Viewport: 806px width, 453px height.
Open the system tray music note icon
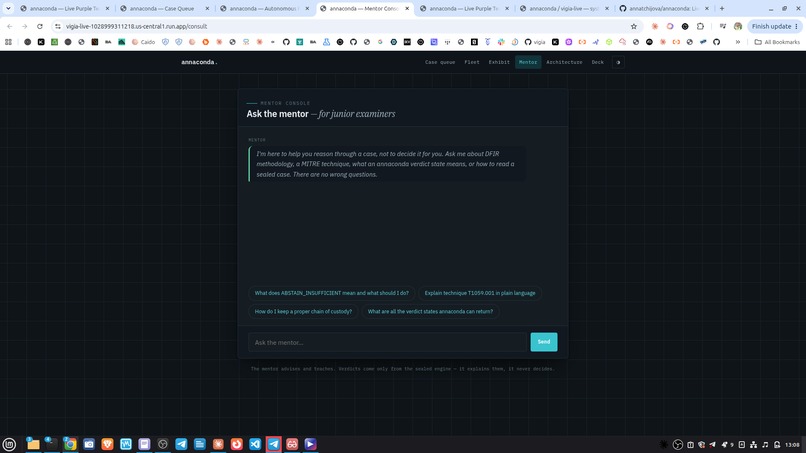[765, 445]
